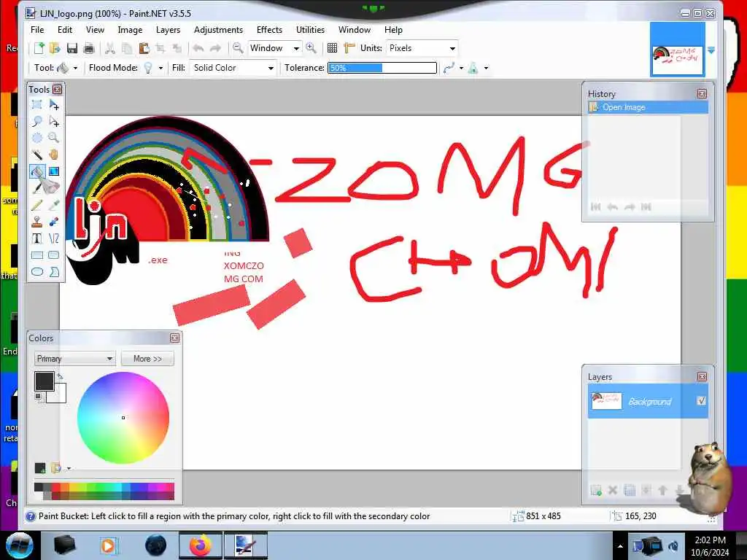Viewport: 747px width, 560px height.
Task: Click the New image toolbar icon
Action: pyautogui.click(x=39, y=48)
